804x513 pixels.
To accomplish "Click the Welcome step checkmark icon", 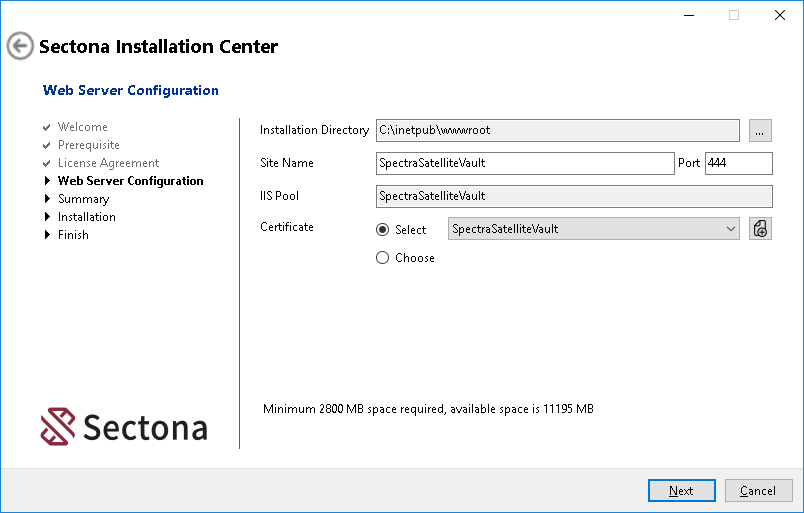I will click(47, 127).
